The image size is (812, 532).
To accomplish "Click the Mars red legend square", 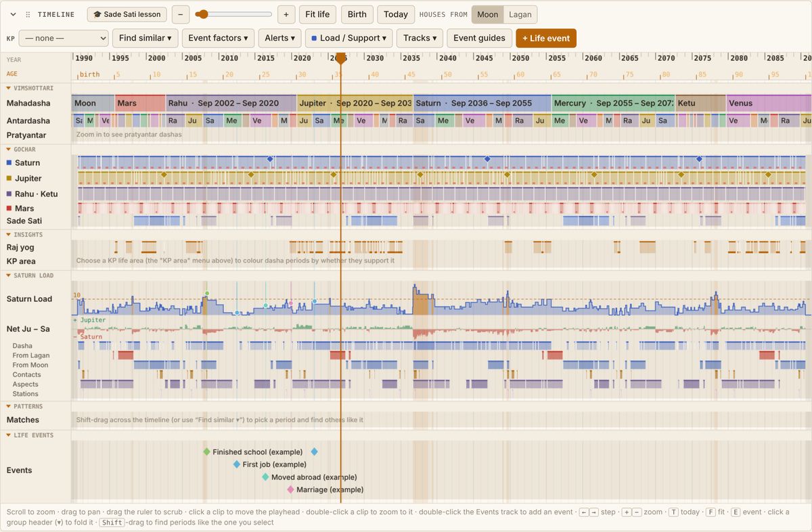I will [x=9, y=209].
